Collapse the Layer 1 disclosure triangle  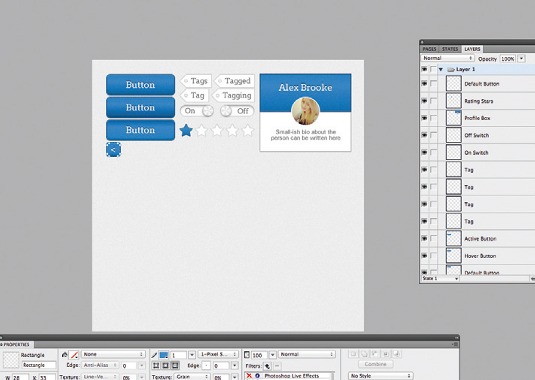click(x=441, y=69)
